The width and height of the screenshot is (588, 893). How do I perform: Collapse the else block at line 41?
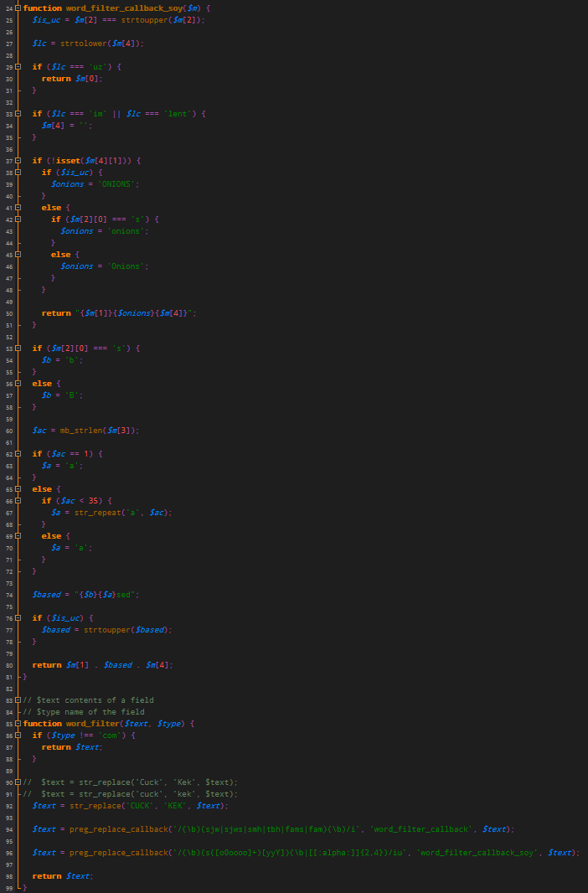click(x=18, y=208)
